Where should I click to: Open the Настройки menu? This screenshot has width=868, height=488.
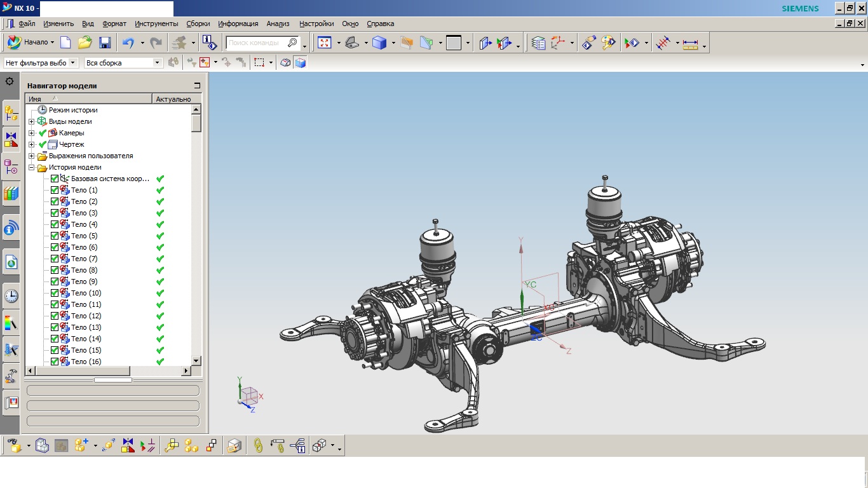[x=316, y=24]
